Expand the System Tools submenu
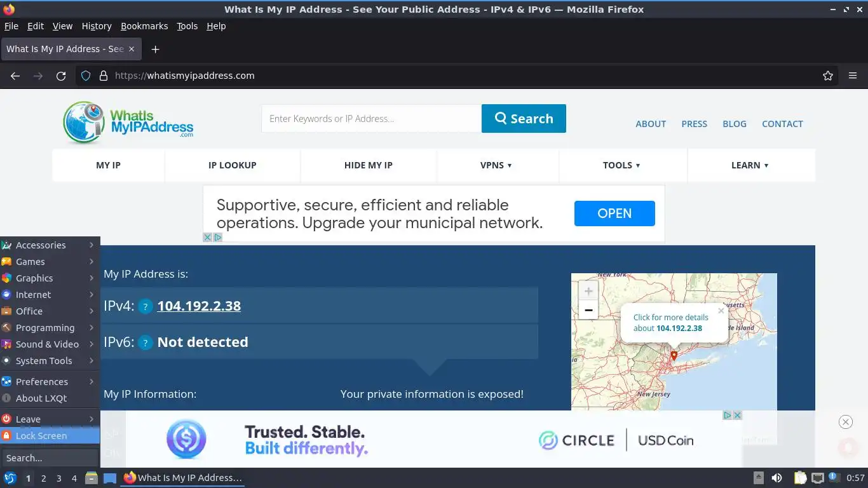868x488 pixels. click(x=50, y=361)
